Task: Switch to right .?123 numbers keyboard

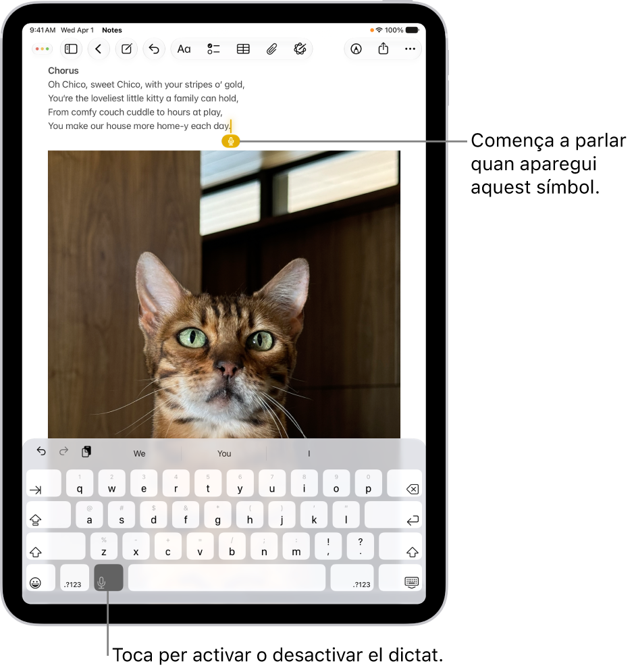Action: tap(352, 578)
